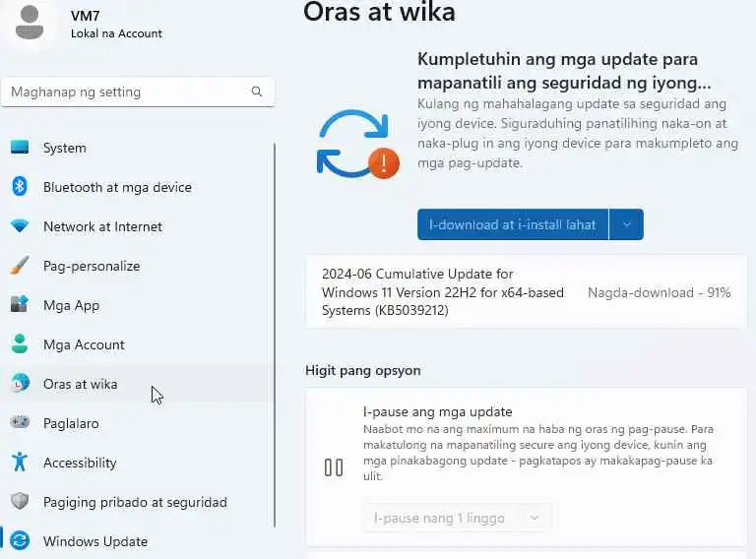This screenshot has height=559, width=756.
Task: Expand the download button's arrow dropdown
Action: [626, 224]
